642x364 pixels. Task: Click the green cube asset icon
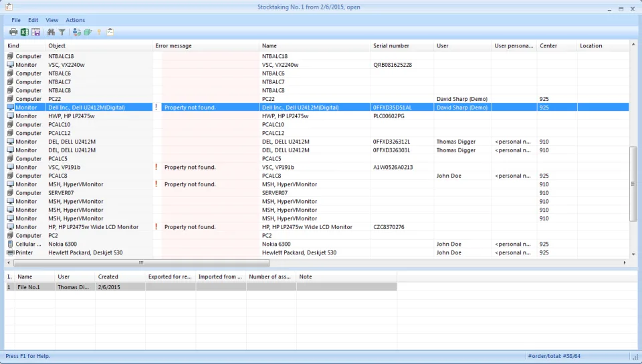[88, 32]
